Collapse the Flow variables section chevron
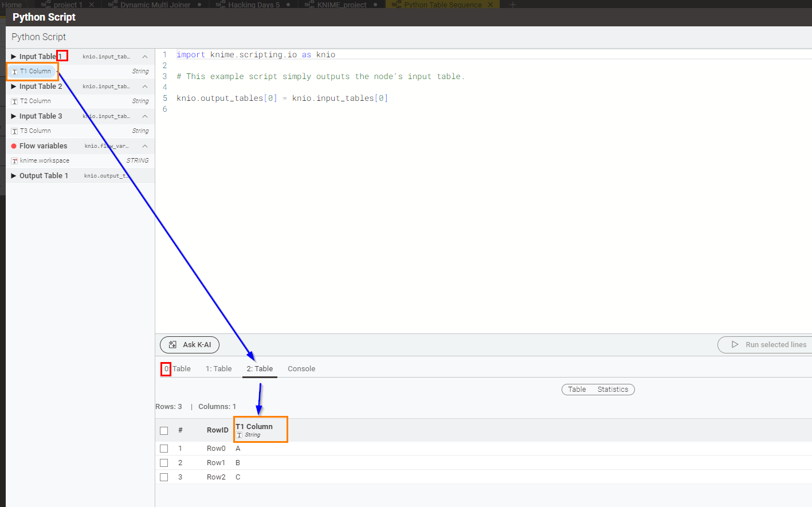The width and height of the screenshot is (812, 507). point(145,146)
